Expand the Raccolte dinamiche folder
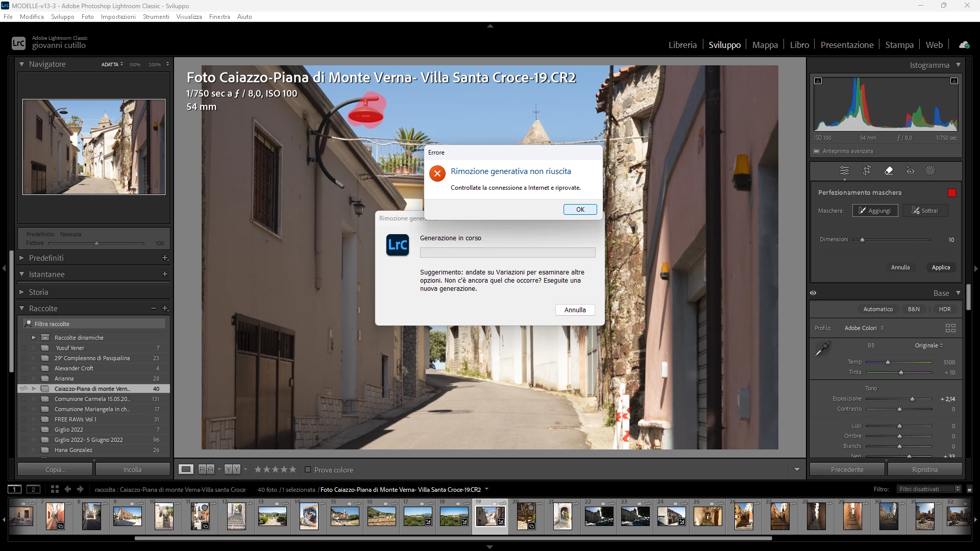This screenshot has width=980, height=551. (34, 337)
